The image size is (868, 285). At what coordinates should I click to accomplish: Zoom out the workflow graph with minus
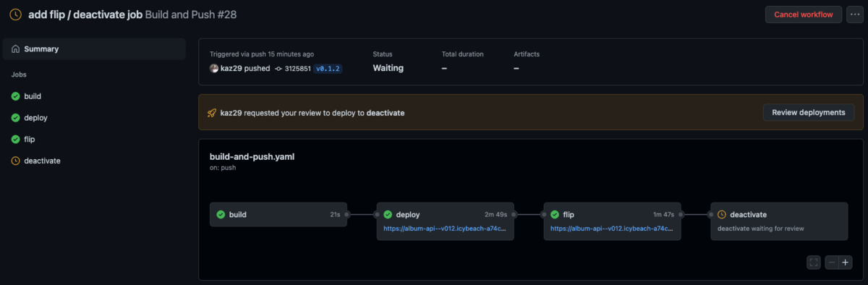pyautogui.click(x=833, y=263)
